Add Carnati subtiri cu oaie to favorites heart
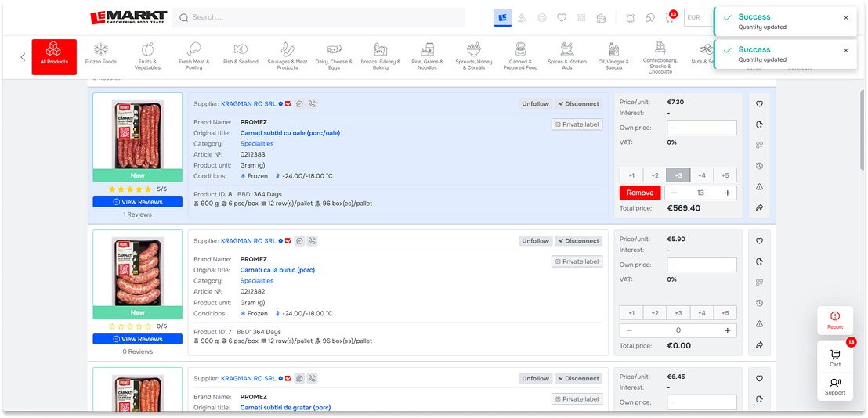 [759, 104]
